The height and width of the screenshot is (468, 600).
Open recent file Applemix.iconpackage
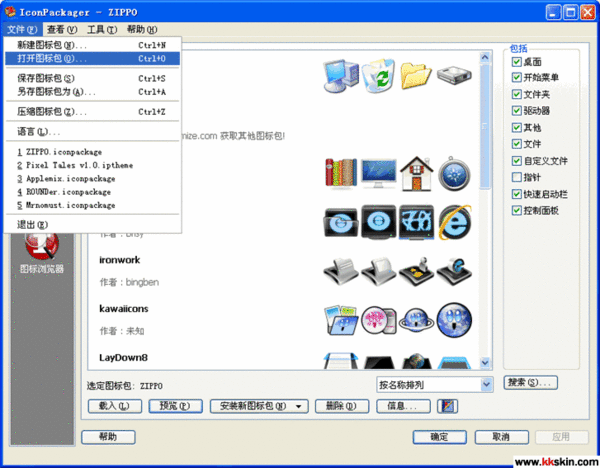point(92,179)
